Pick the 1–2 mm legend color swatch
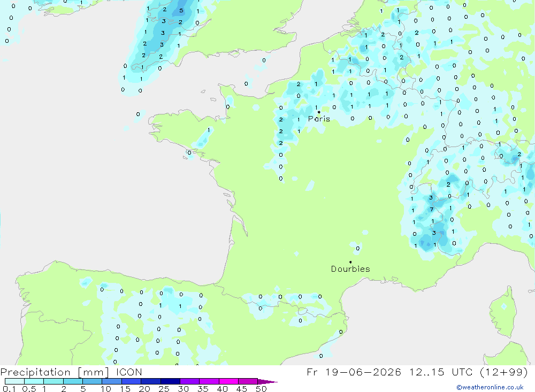The width and height of the screenshot is (535, 392). [x=53, y=381]
